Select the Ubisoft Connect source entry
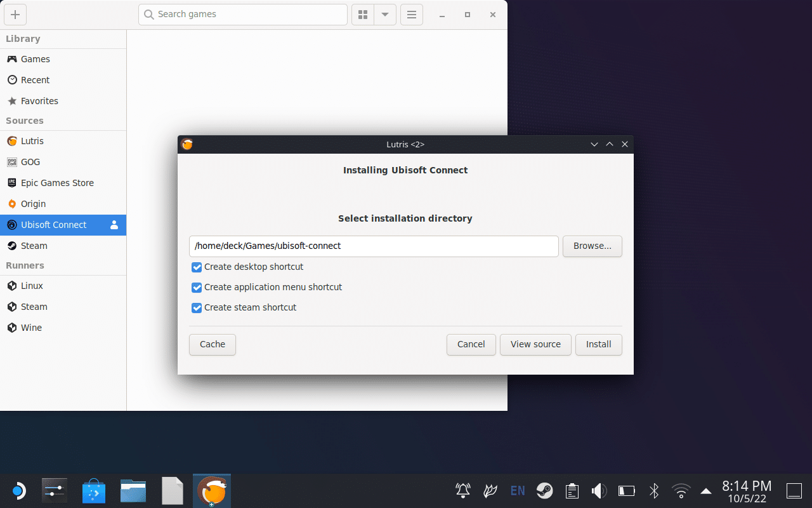Viewport: 812px width, 508px height. pyautogui.click(x=63, y=225)
